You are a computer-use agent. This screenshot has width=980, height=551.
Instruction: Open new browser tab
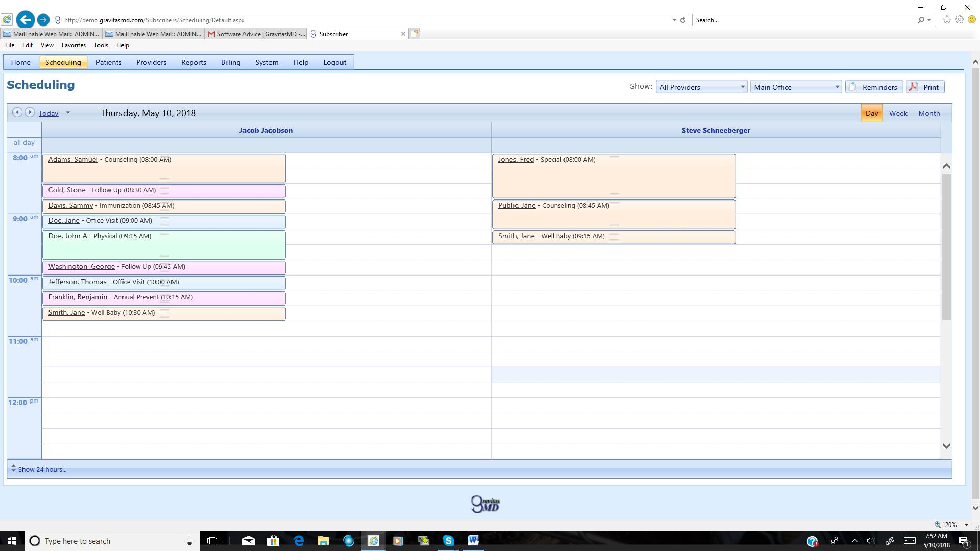[x=414, y=34]
